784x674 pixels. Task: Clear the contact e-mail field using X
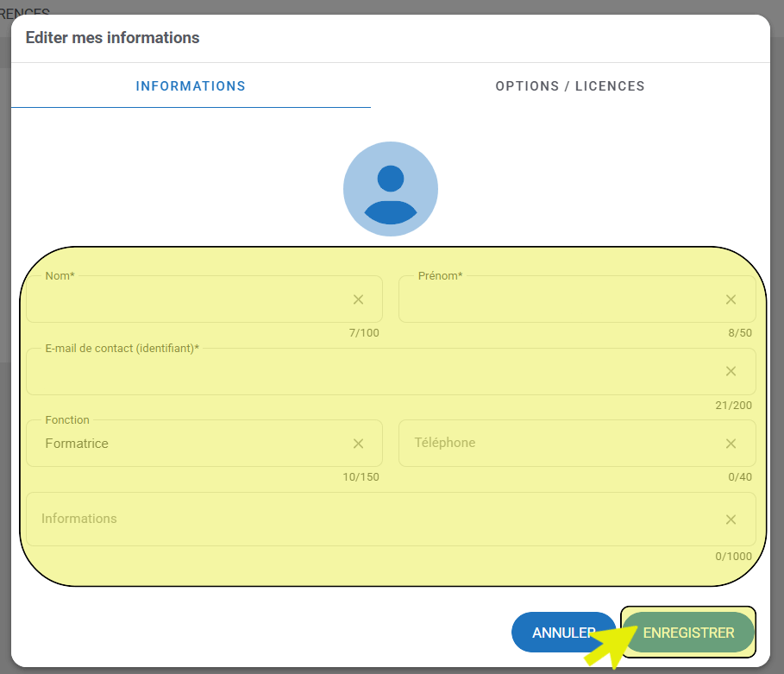tap(731, 371)
